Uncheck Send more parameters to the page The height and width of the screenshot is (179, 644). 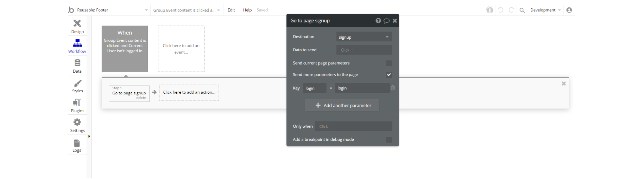(x=389, y=75)
